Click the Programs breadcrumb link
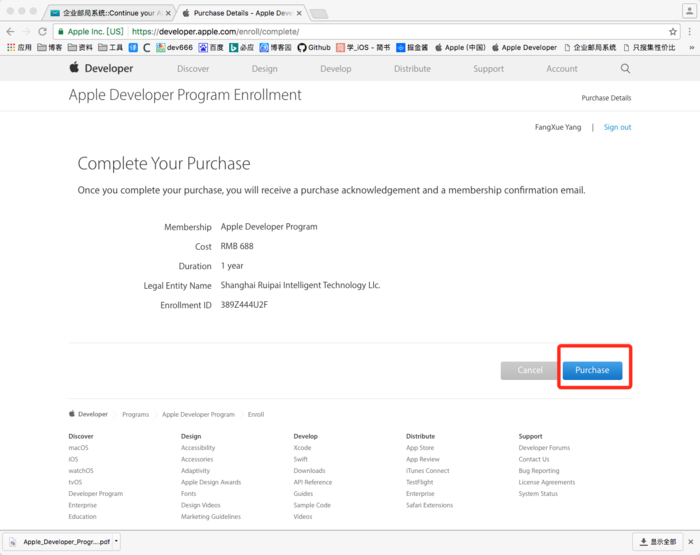The width and height of the screenshot is (700, 555). coord(136,414)
